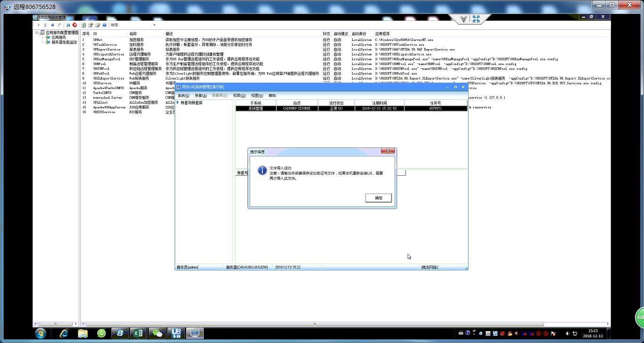Open the 状态 filter dropdown arrow

point(154,25)
